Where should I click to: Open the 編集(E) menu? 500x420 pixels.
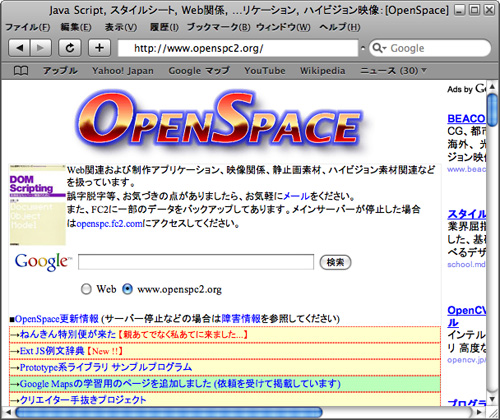[76, 27]
